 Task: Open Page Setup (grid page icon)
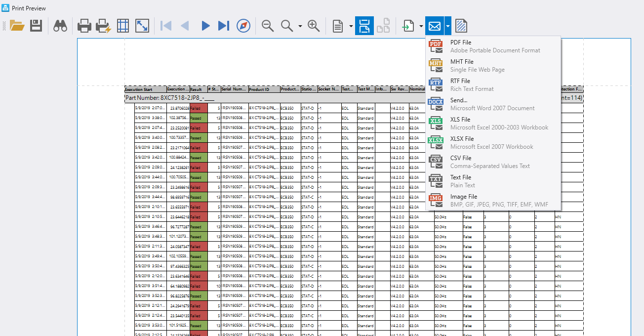123,26
